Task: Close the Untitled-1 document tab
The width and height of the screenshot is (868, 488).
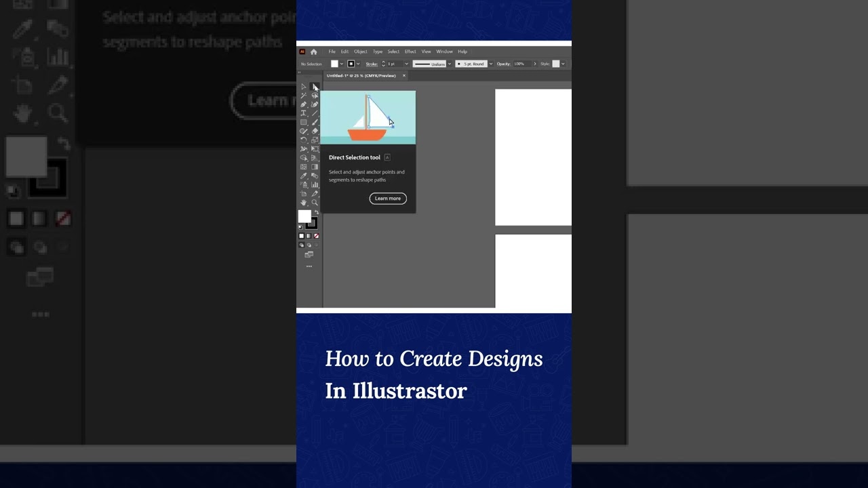Action: [404, 75]
